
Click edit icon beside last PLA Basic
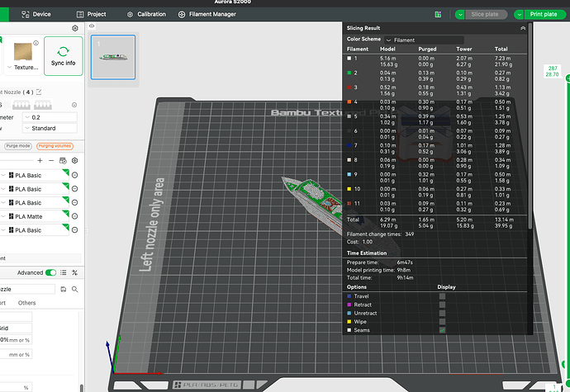75,230
